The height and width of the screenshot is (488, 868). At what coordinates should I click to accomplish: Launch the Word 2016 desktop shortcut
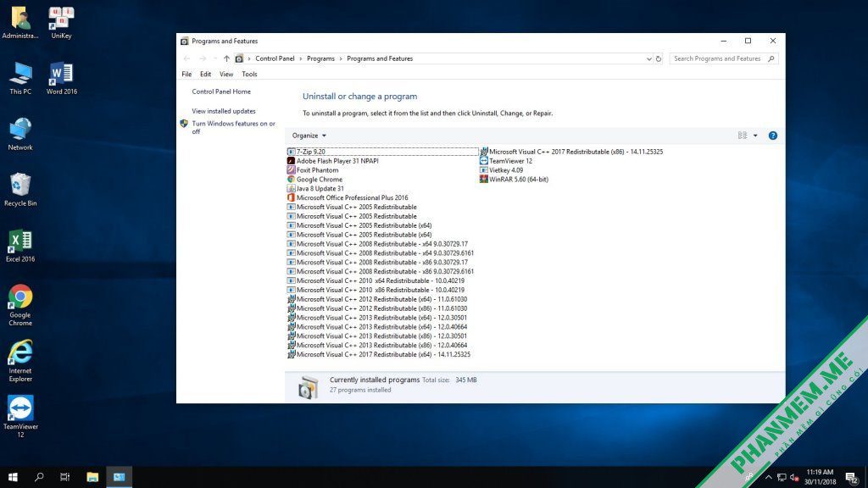pos(61,79)
